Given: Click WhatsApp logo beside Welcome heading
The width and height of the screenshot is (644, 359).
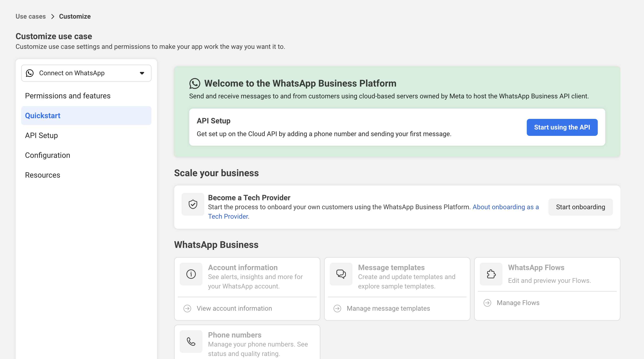Looking at the screenshot, I should tap(195, 83).
